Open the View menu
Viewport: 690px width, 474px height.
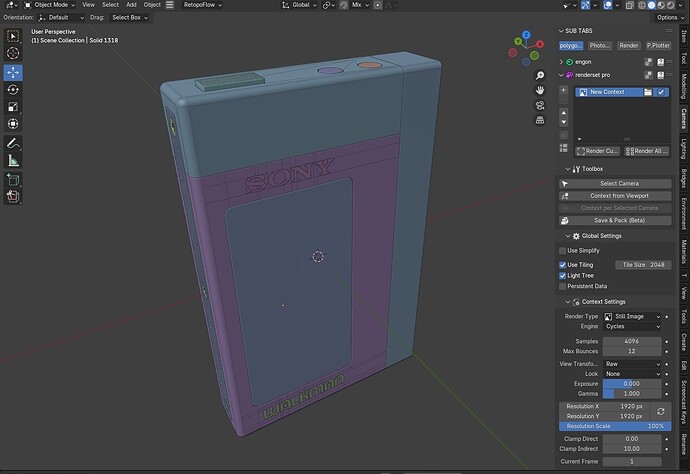click(x=88, y=5)
